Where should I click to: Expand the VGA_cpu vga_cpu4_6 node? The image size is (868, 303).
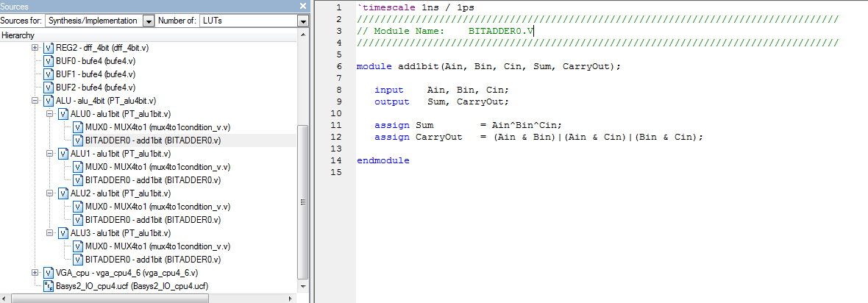point(35,273)
